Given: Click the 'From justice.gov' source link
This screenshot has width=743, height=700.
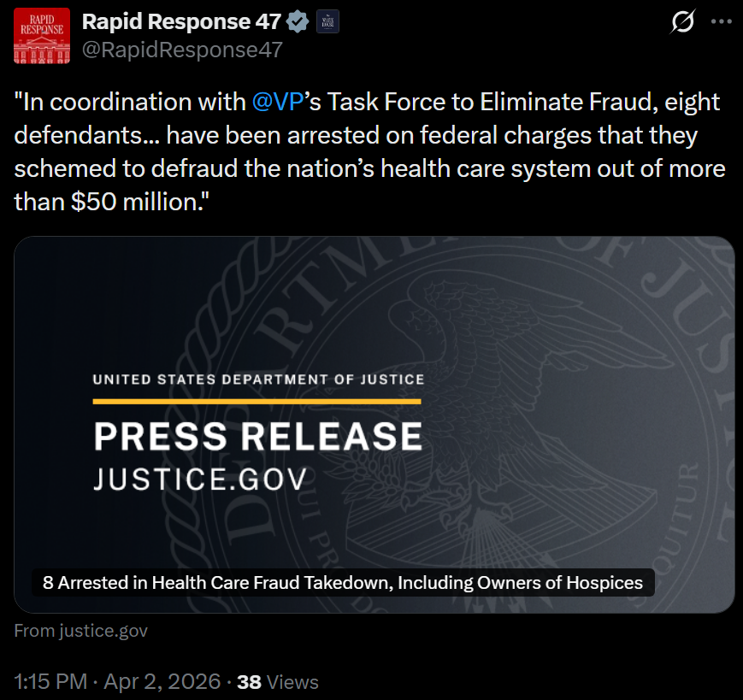Looking at the screenshot, I should pos(81,631).
